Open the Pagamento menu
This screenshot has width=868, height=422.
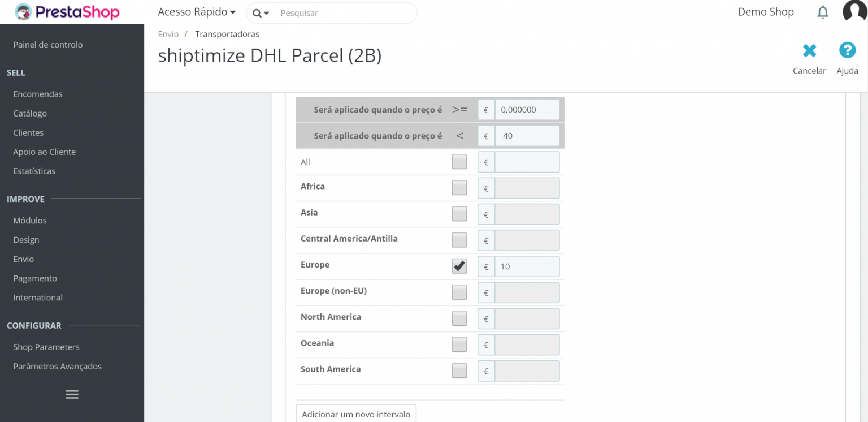click(35, 278)
